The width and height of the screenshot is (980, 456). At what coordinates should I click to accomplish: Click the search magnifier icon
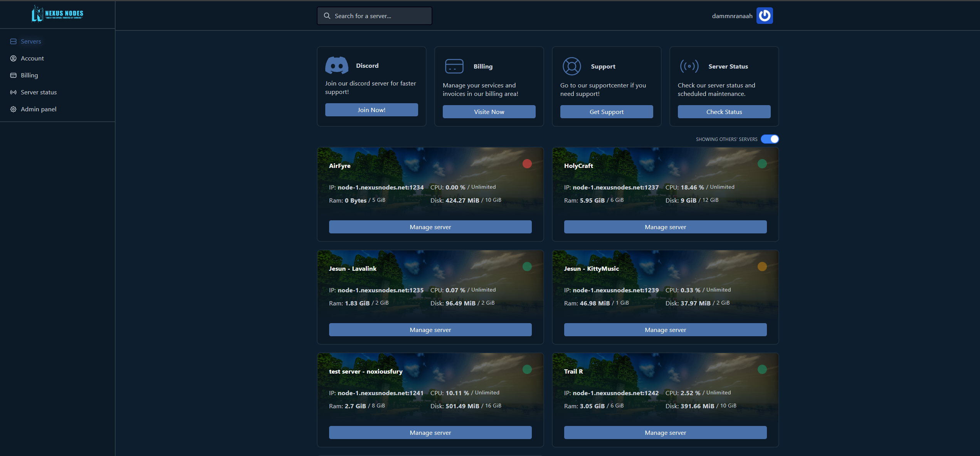pyautogui.click(x=327, y=16)
